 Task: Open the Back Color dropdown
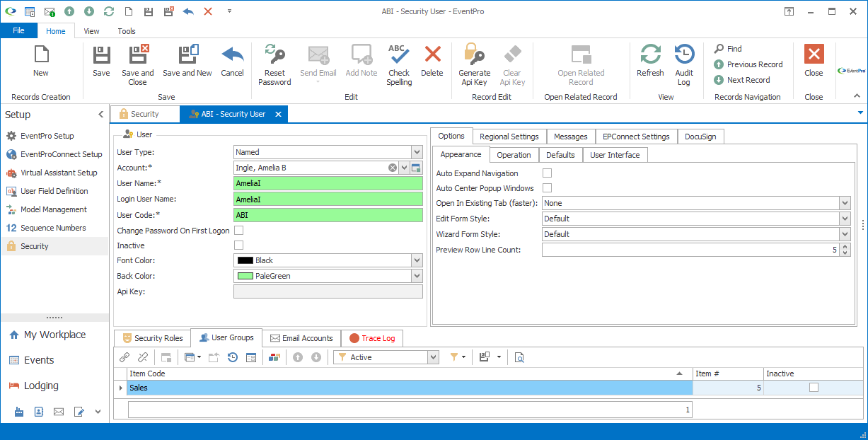(x=417, y=276)
